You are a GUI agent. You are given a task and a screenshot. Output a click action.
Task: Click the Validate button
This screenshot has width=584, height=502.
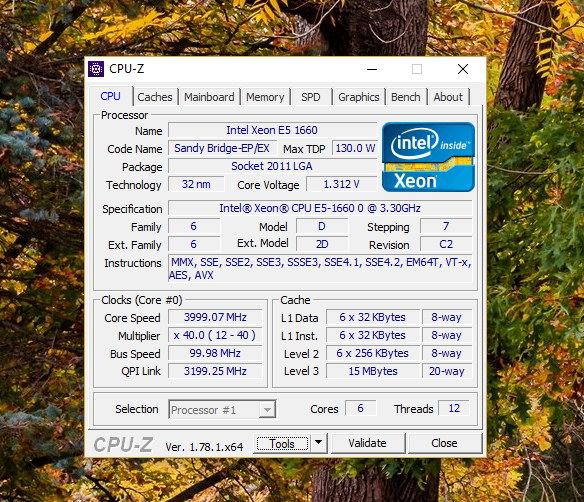tap(368, 443)
